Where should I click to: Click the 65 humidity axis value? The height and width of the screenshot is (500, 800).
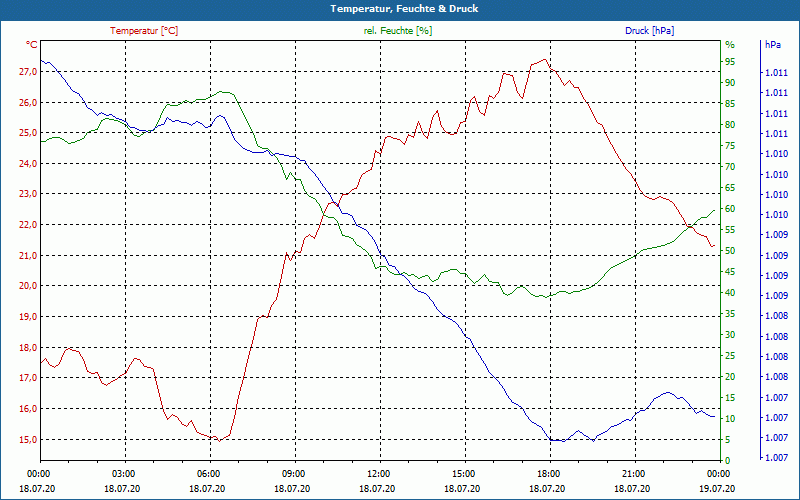pos(730,188)
